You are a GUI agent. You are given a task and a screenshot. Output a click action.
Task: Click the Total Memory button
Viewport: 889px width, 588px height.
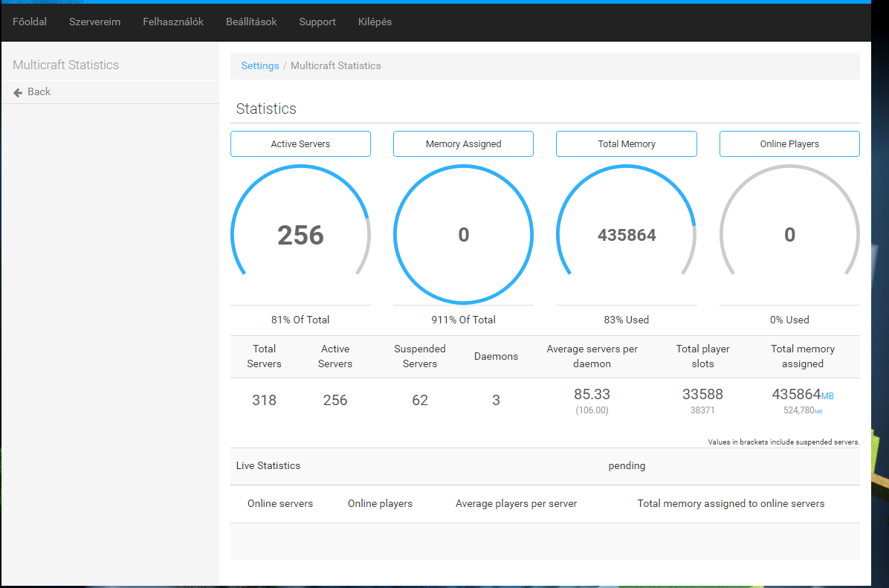click(x=627, y=144)
